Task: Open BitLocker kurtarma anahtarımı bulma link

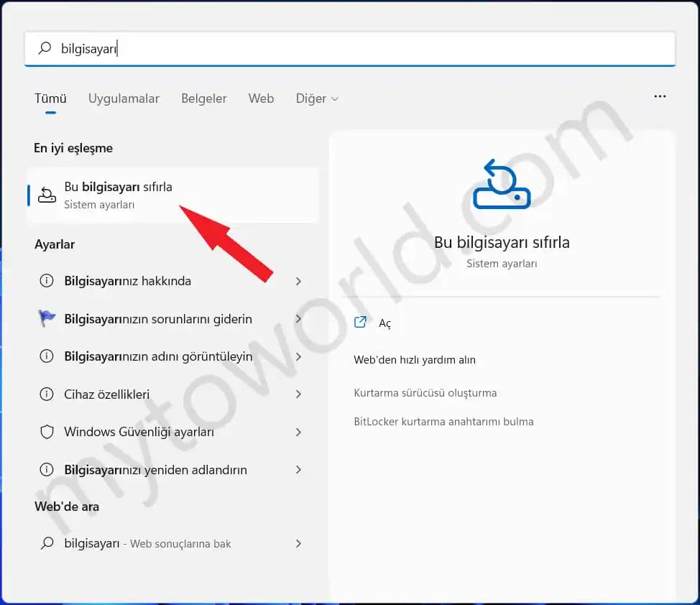Action: pyautogui.click(x=443, y=422)
